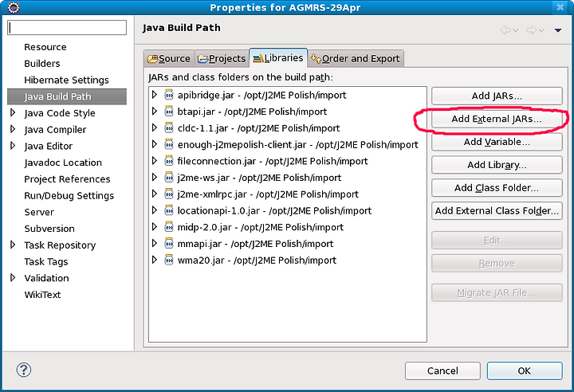Expand the Java Code Style category
The image size is (574, 392).
coord(13,112)
